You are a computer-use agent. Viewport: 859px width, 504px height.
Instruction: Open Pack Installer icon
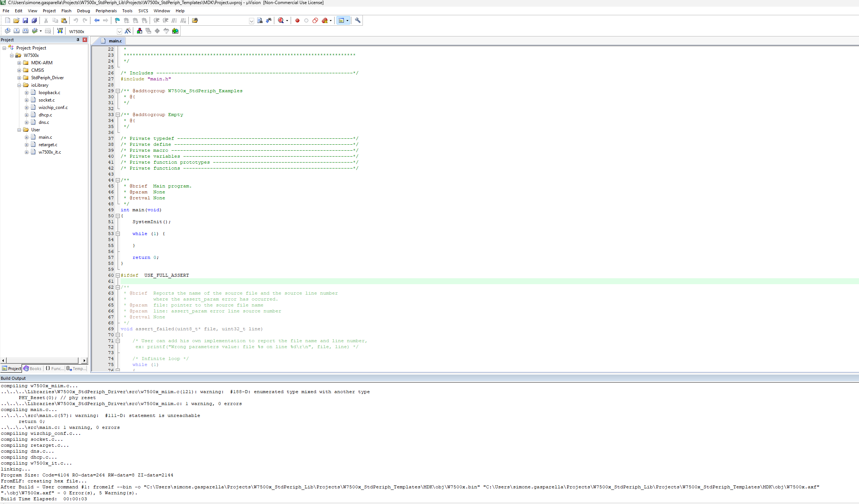[175, 31]
